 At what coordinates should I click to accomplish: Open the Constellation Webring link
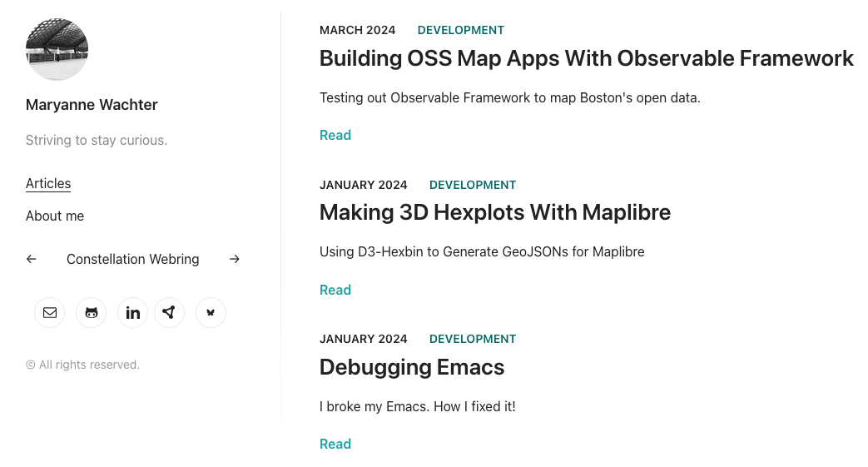(x=133, y=260)
